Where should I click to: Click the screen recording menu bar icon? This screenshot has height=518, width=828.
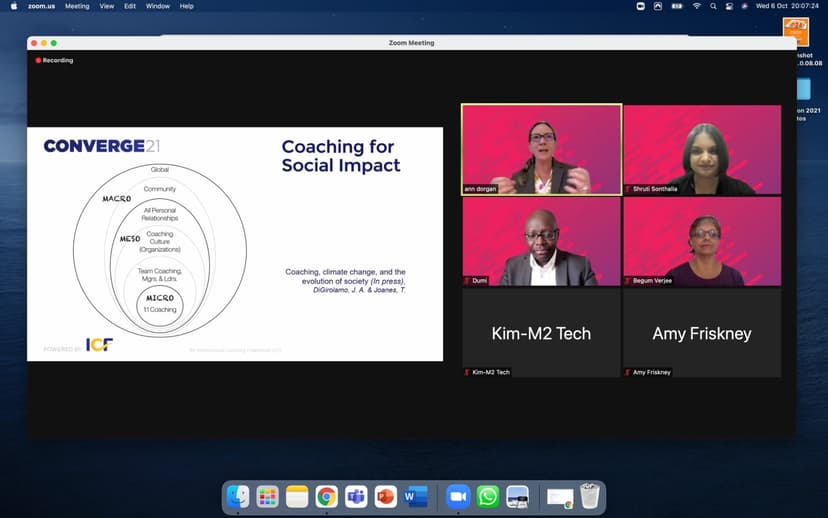[641, 6]
